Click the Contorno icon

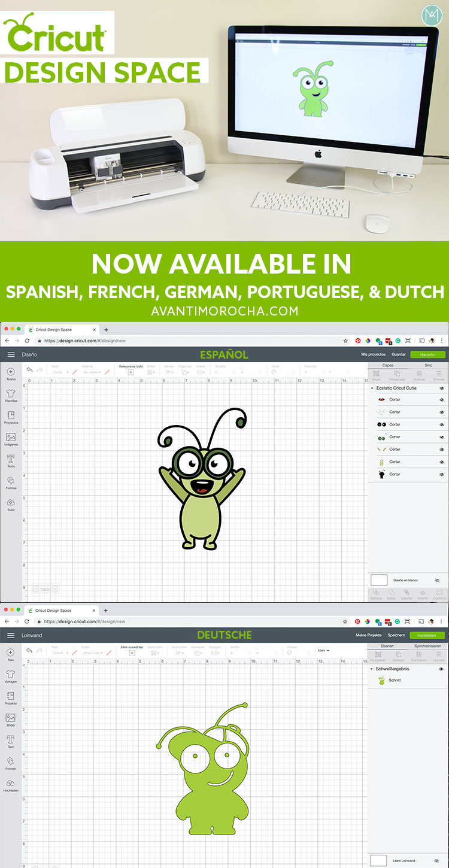(439, 594)
